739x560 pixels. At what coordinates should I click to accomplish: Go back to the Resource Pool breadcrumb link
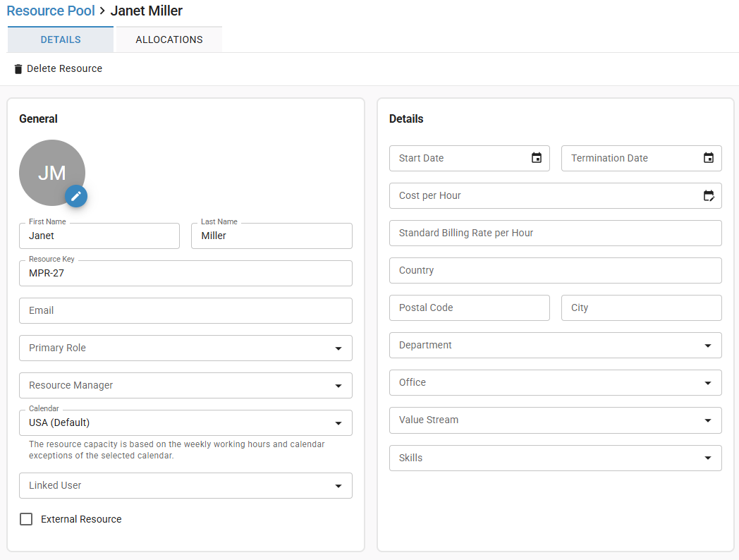(x=51, y=11)
